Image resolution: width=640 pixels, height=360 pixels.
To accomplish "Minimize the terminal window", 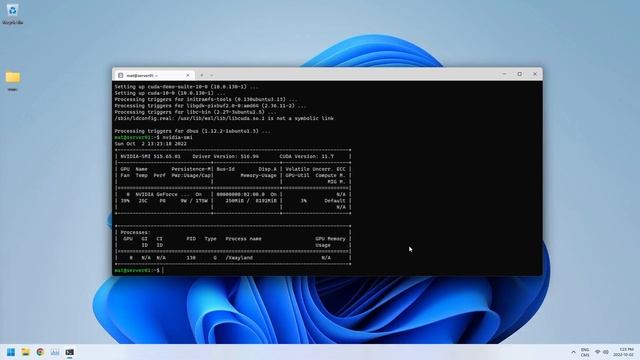I will coord(504,74).
